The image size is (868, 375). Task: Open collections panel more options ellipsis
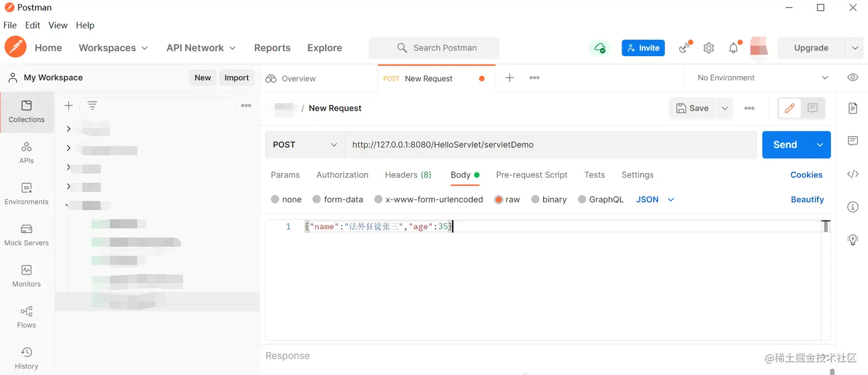pos(246,106)
